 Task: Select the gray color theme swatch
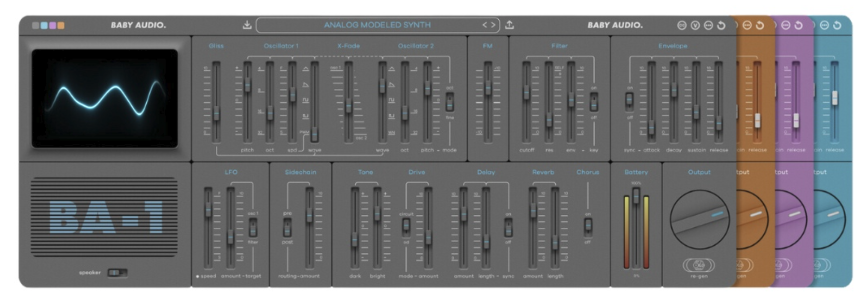(35, 25)
